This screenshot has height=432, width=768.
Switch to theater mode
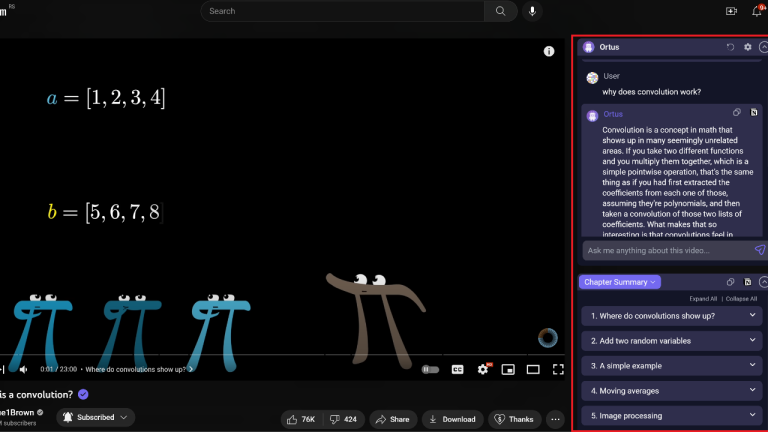[x=533, y=369]
